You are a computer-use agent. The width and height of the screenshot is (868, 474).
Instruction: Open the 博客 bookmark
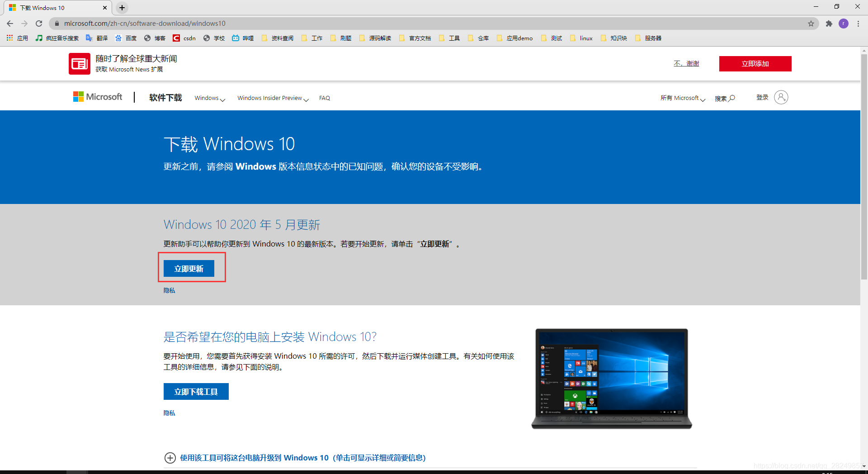pos(155,38)
